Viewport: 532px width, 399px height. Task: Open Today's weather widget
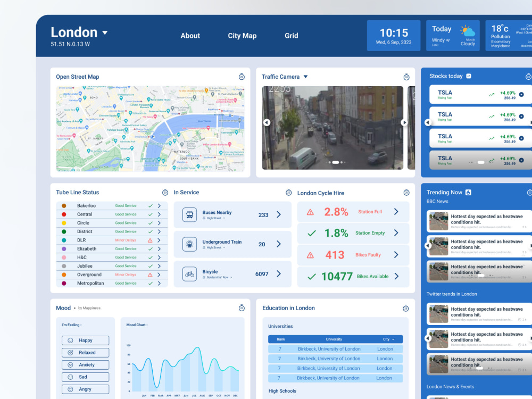(453, 36)
